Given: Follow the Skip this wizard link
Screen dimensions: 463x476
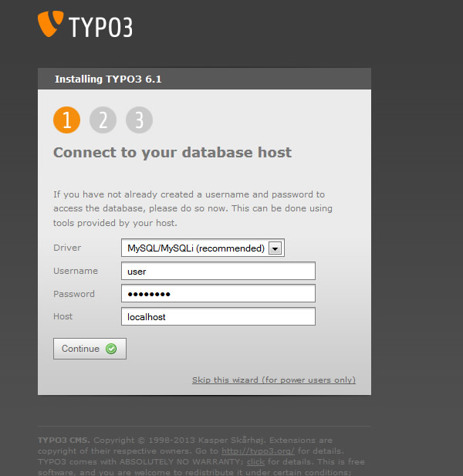Looking at the screenshot, I should pyautogui.click(x=273, y=380).
